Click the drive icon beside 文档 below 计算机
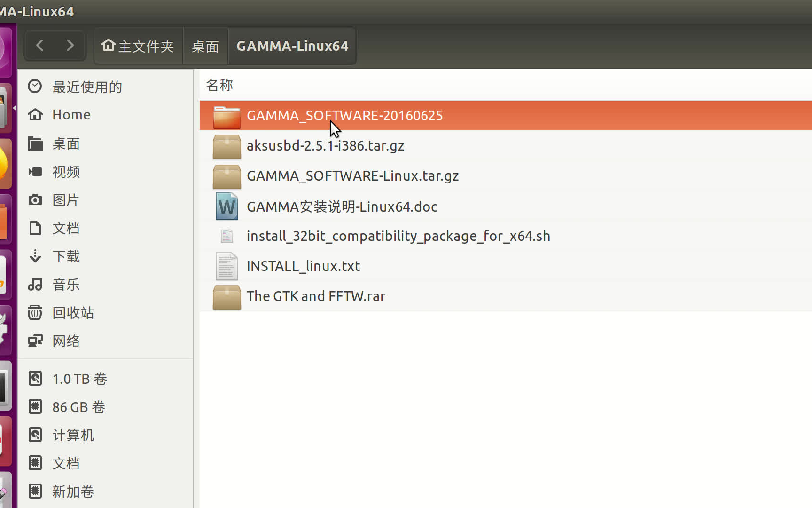This screenshot has height=508, width=812. tap(35, 463)
